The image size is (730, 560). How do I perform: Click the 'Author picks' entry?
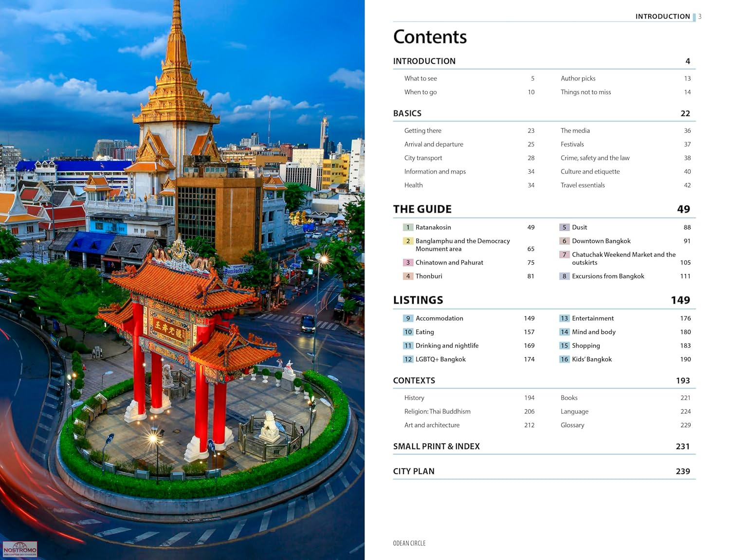tap(578, 78)
